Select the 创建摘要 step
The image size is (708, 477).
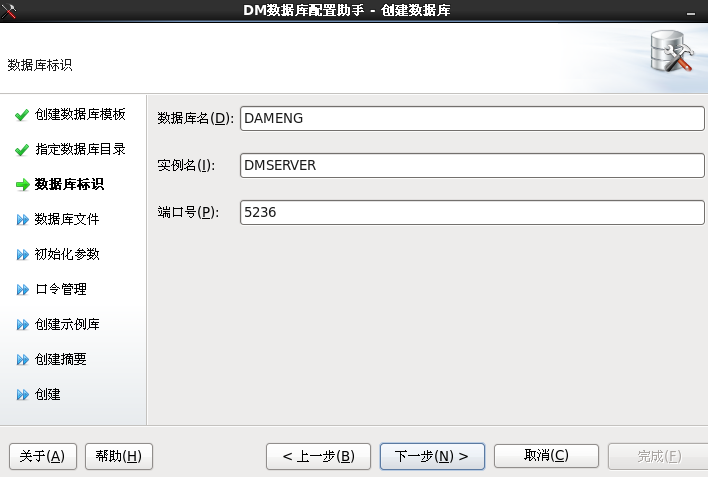click(x=61, y=359)
